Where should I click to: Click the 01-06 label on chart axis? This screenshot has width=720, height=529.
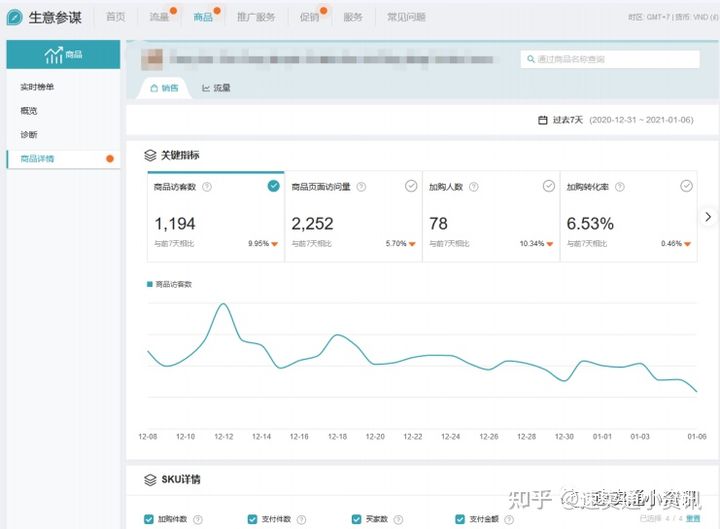697,437
